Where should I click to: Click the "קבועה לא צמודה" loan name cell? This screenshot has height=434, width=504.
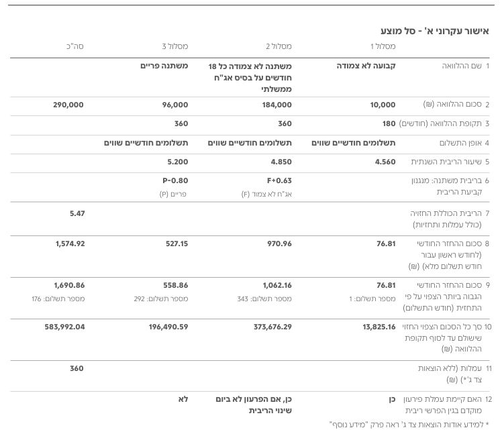(x=366, y=66)
